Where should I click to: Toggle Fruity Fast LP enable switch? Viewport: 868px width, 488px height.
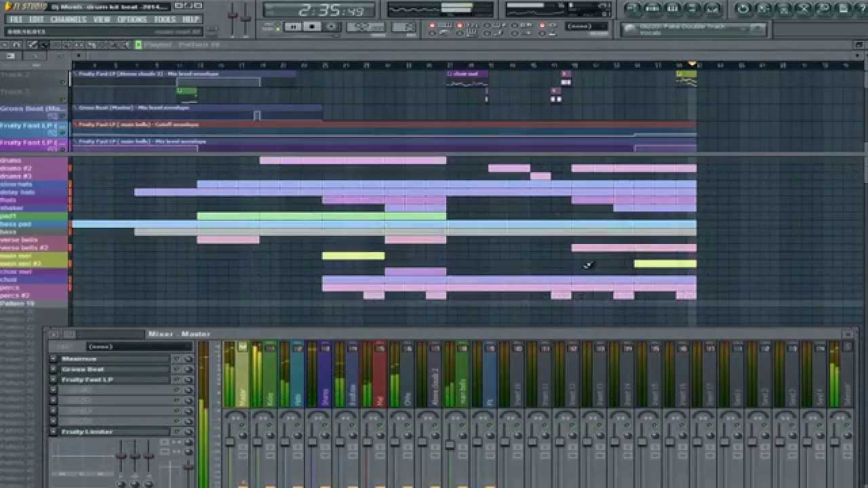pos(177,380)
